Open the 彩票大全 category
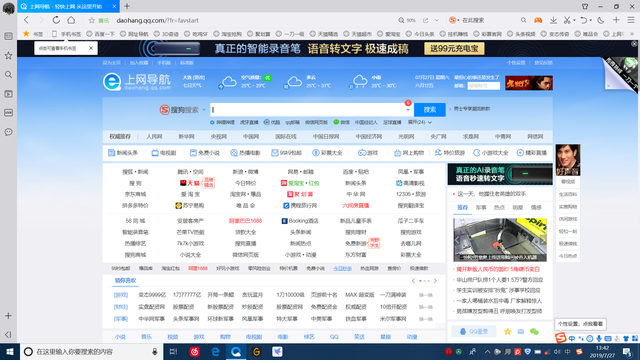The height and width of the screenshot is (360, 640). click(x=327, y=153)
